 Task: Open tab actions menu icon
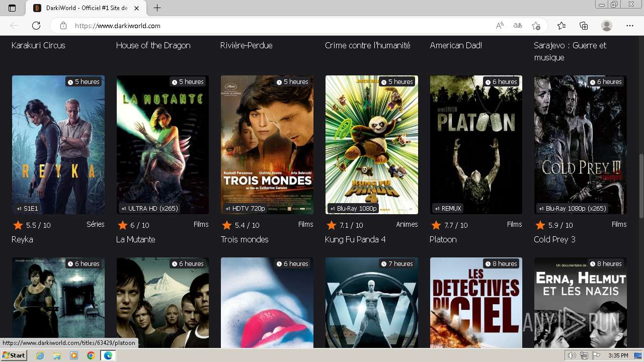(12, 8)
